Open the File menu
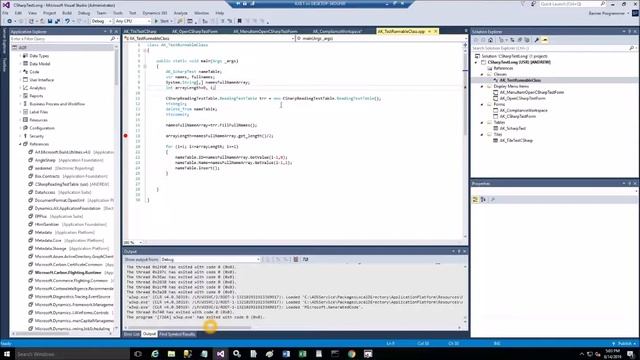The height and width of the screenshot is (360, 640). [5, 13]
